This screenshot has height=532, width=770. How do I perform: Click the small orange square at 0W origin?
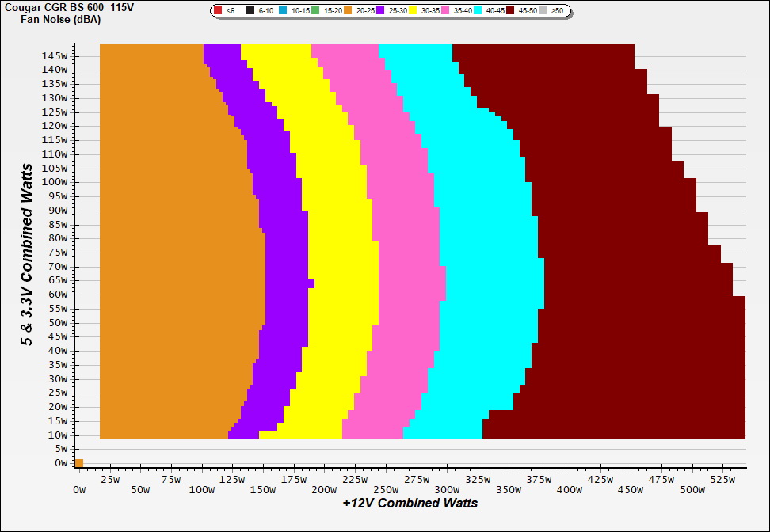coord(78,463)
